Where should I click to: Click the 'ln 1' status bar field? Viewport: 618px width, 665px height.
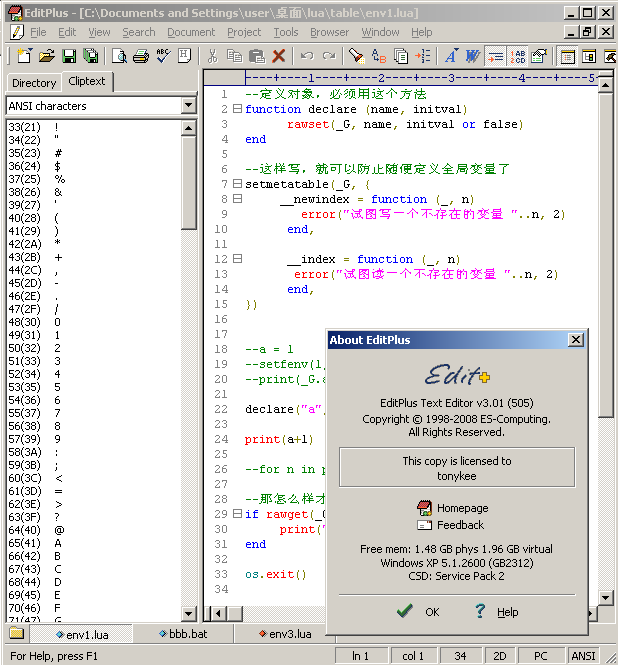(361, 656)
